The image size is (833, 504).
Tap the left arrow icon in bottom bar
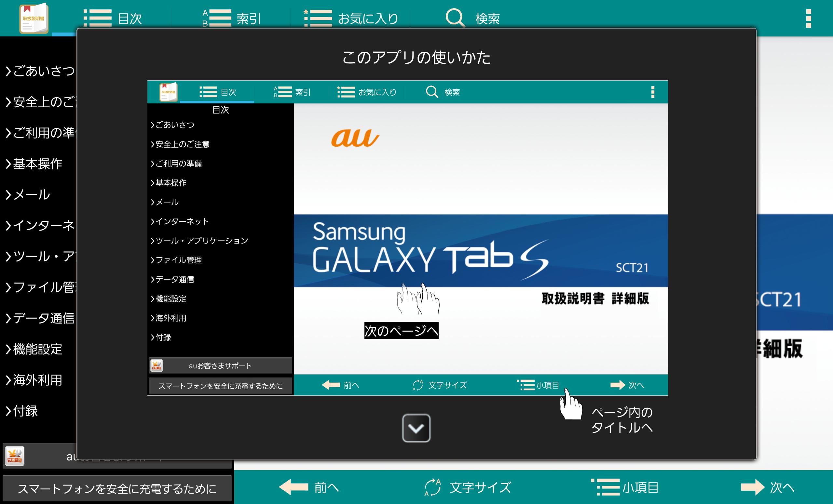click(x=294, y=487)
